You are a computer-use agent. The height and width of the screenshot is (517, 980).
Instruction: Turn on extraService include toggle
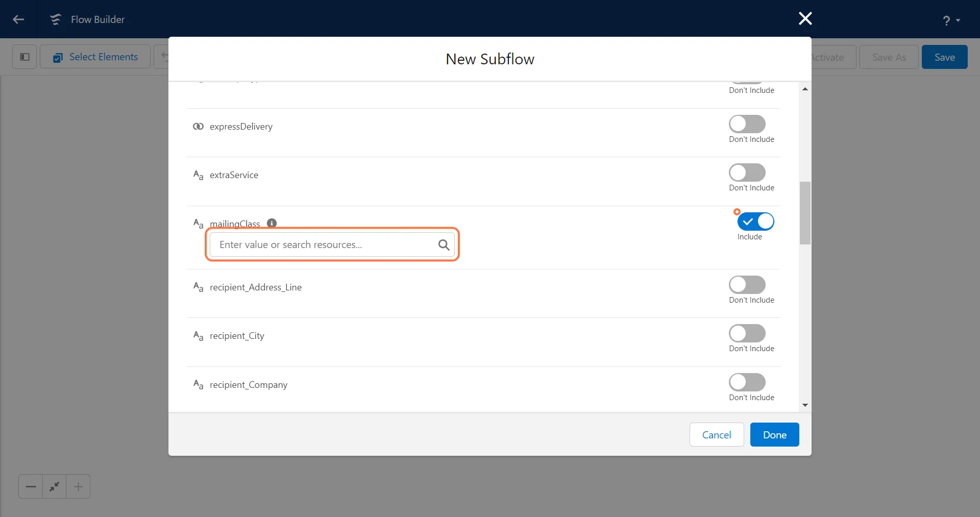point(747,173)
